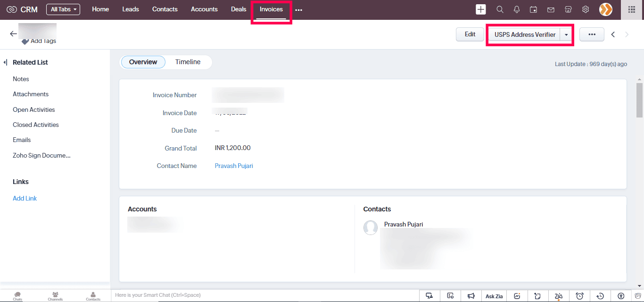Click the macro play icon in bottom bar
Viewport: 644px width, 302px height.
(x=450, y=296)
